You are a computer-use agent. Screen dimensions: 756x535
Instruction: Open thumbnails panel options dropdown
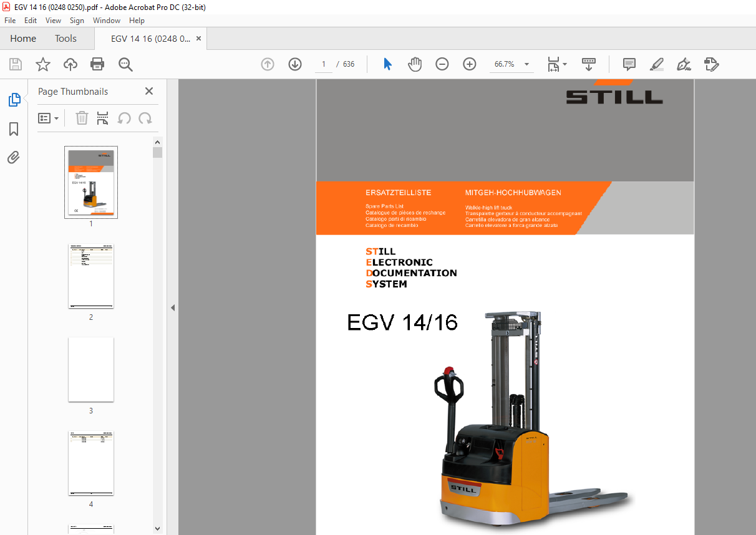(x=48, y=118)
